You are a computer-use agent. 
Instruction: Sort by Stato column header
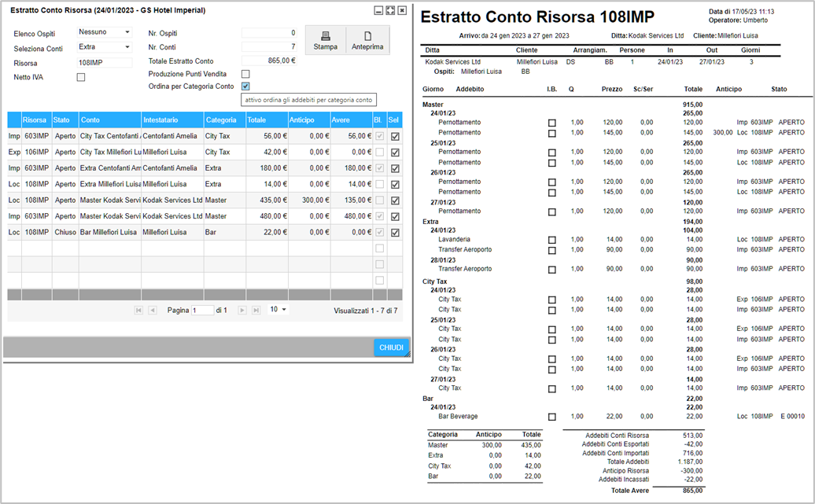[65, 120]
